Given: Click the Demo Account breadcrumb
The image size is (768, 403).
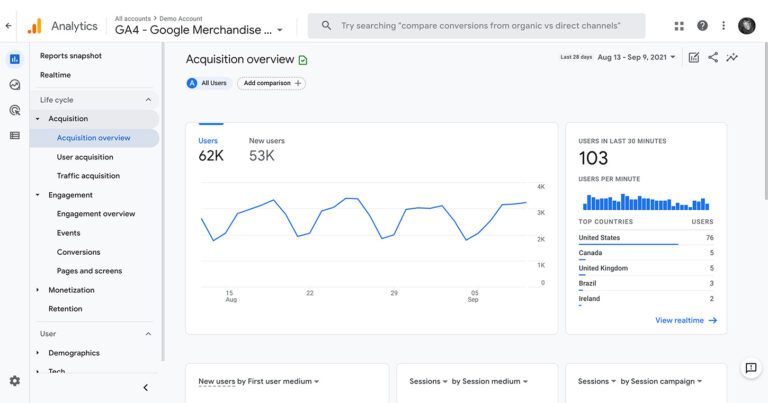Looking at the screenshot, I should pos(181,19).
